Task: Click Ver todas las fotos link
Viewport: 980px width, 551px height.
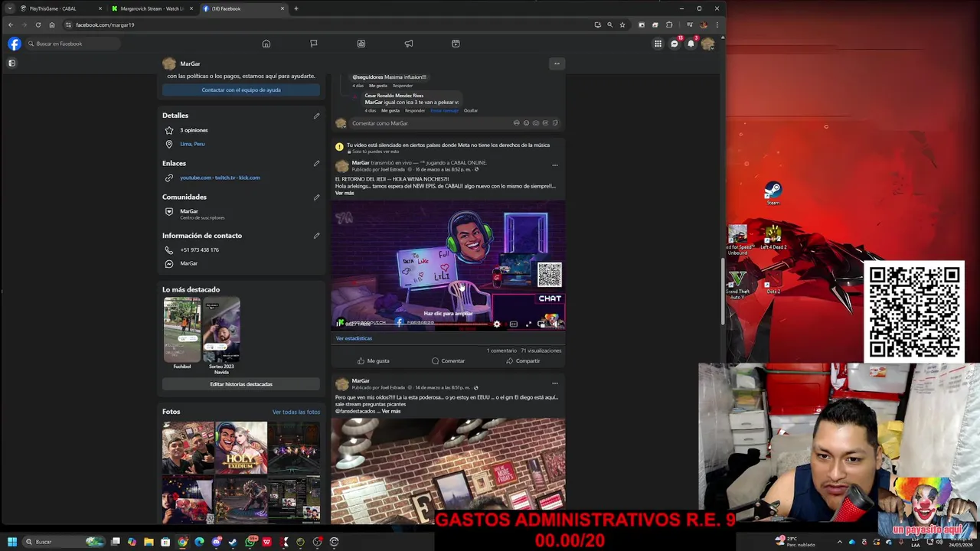Action: [296, 412]
